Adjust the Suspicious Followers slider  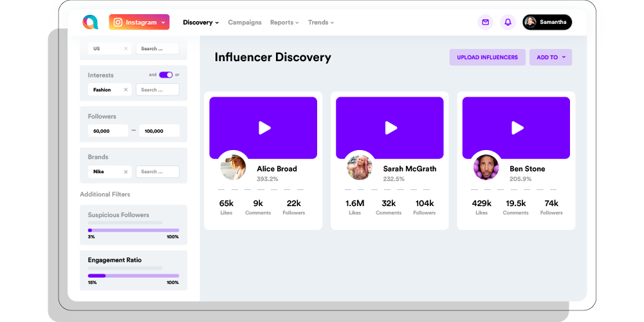(133, 231)
